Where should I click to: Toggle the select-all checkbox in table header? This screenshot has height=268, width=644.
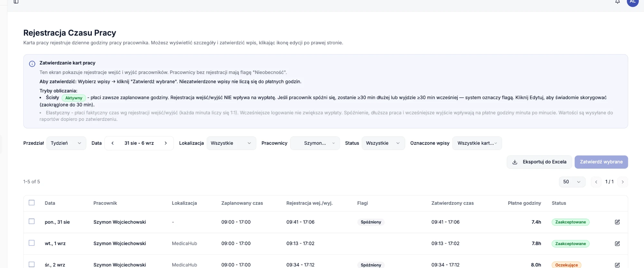coord(32,203)
